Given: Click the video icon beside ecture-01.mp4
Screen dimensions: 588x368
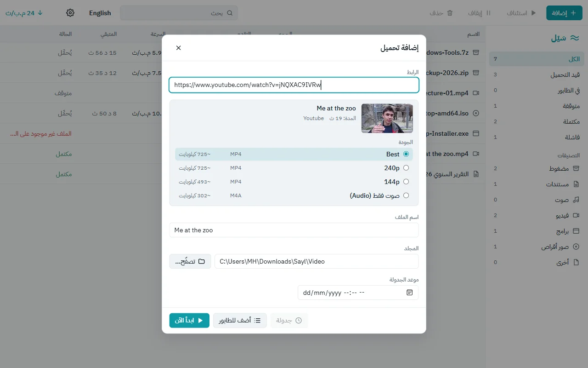Looking at the screenshot, I should click(x=476, y=93).
